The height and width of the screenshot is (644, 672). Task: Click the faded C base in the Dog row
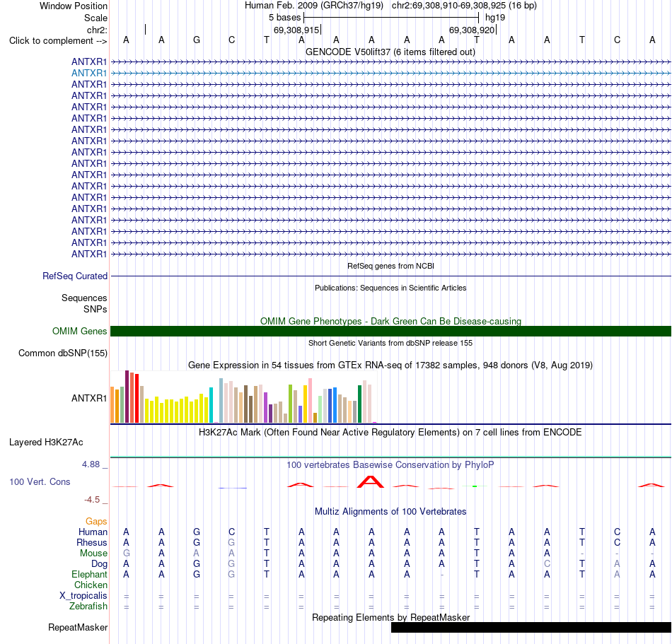tap(547, 564)
